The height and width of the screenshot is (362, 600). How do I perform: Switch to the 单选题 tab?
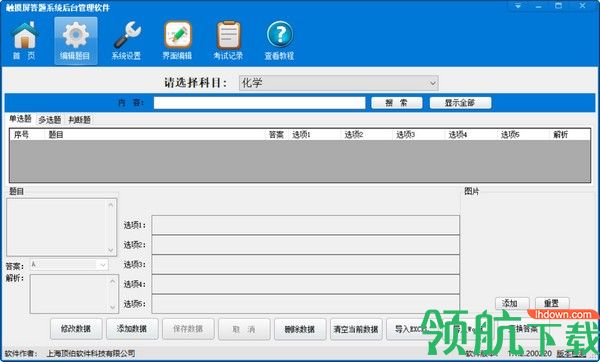20,119
